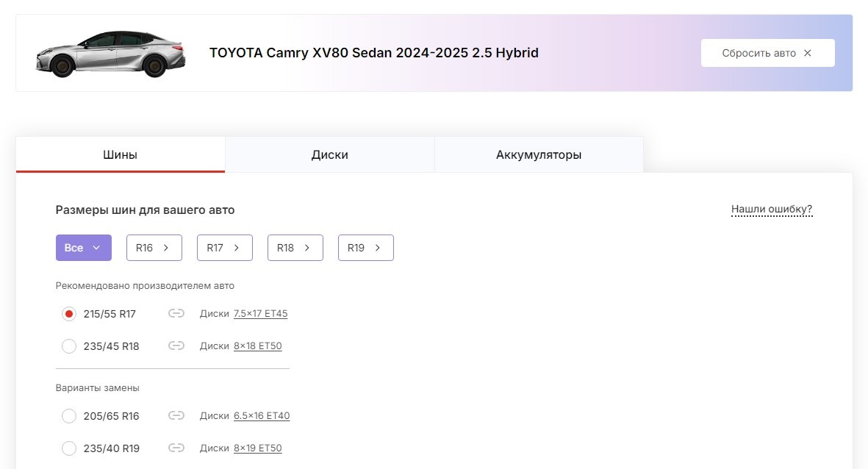The image size is (868, 469).
Task: Click the Toyota Camry car image
Action: pos(110,54)
